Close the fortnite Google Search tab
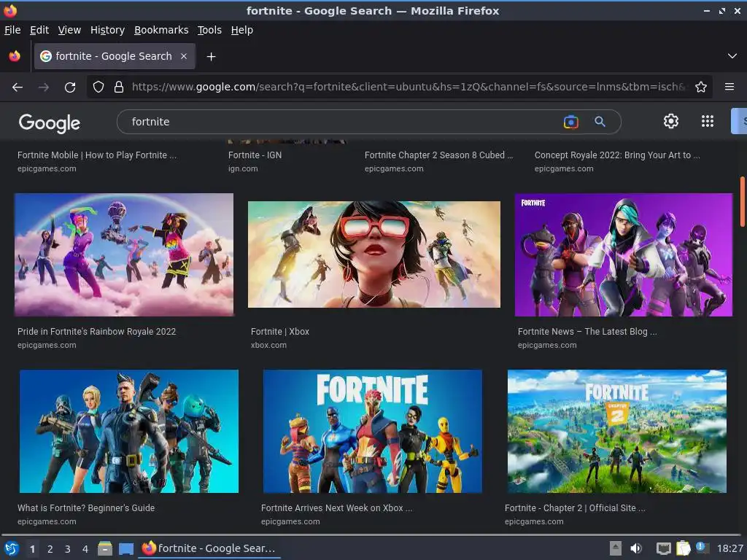Viewport: 747px width, 560px height. pyautogui.click(x=184, y=56)
